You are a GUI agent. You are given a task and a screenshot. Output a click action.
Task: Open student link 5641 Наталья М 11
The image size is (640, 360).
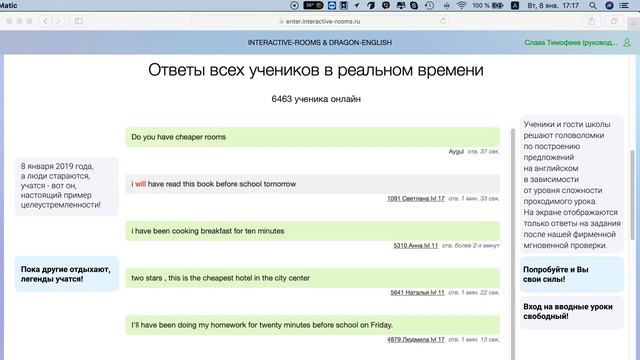point(417,292)
